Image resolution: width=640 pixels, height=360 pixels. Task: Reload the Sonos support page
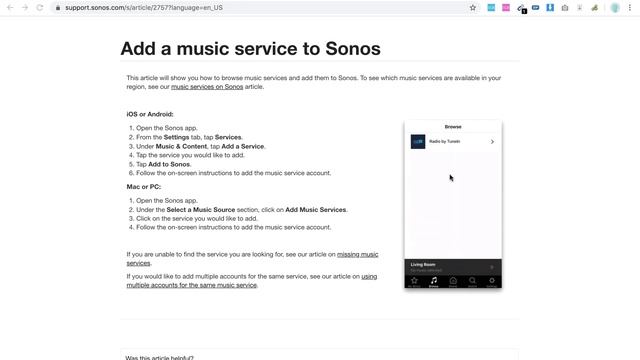pyautogui.click(x=40, y=8)
